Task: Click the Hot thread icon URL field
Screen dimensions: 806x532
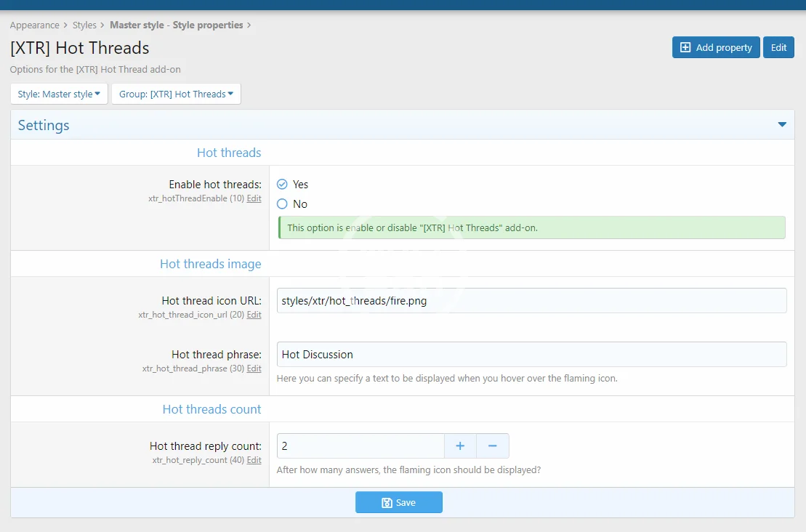Action: tap(531, 301)
